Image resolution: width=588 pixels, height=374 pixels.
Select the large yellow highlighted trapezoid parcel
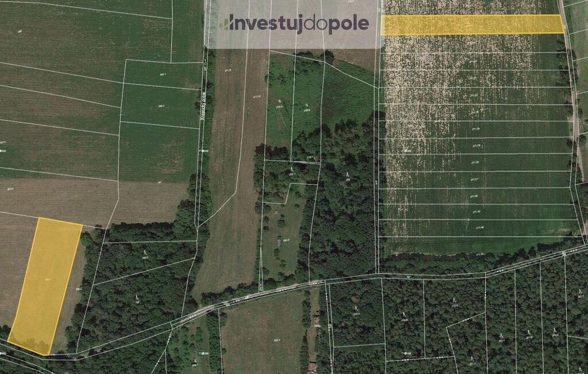coord(45,286)
